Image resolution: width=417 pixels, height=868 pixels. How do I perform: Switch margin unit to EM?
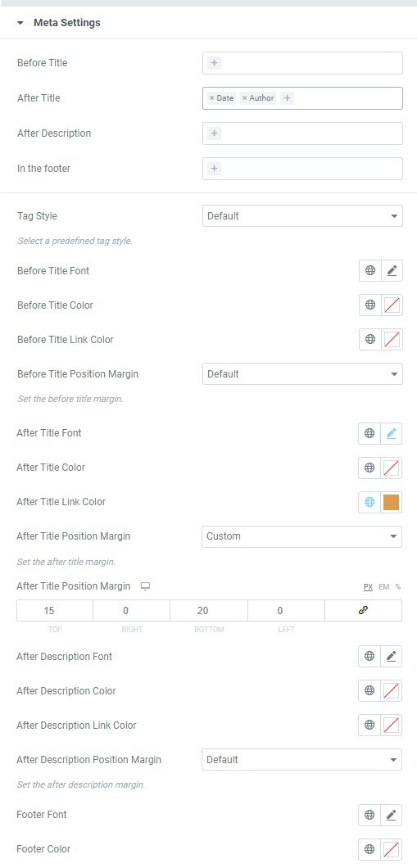pyautogui.click(x=383, y=587)
